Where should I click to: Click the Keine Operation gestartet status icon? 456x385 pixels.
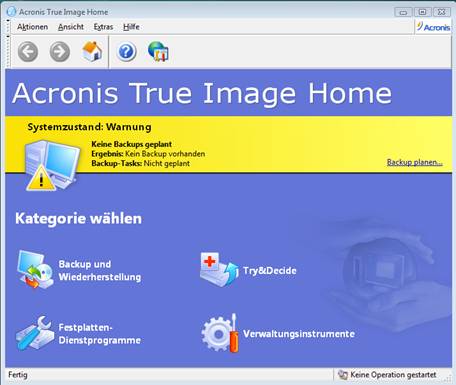(343, 375)
